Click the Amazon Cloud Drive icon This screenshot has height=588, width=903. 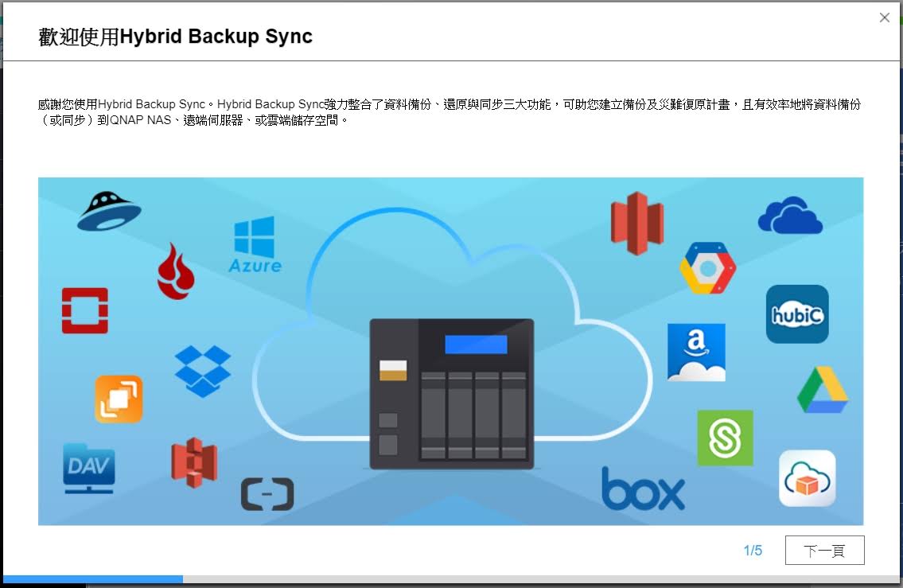coord(696,352)
